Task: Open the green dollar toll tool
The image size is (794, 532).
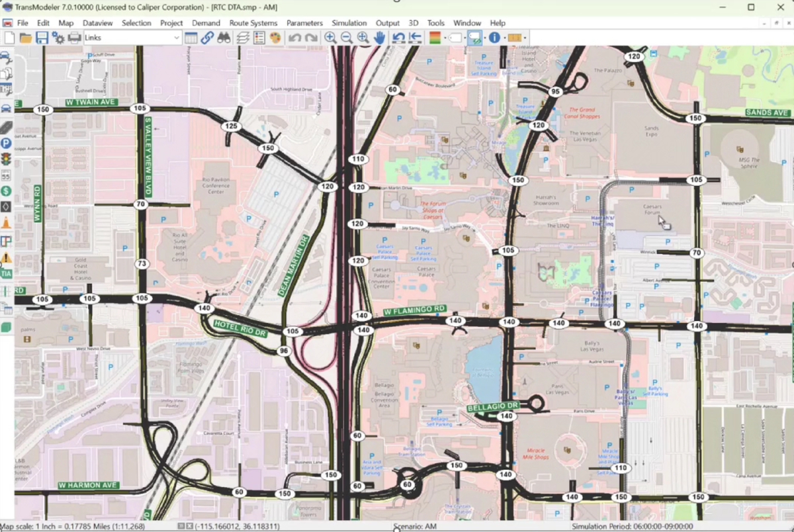Action: click(7, 191)
